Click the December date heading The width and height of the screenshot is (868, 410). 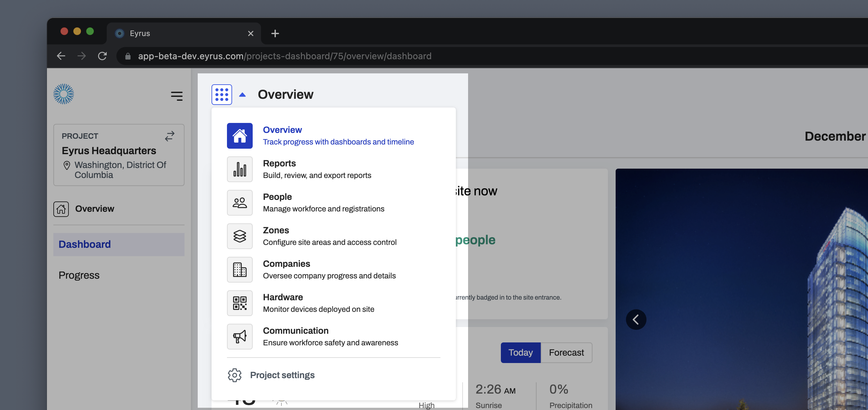[x=835, y=136]
